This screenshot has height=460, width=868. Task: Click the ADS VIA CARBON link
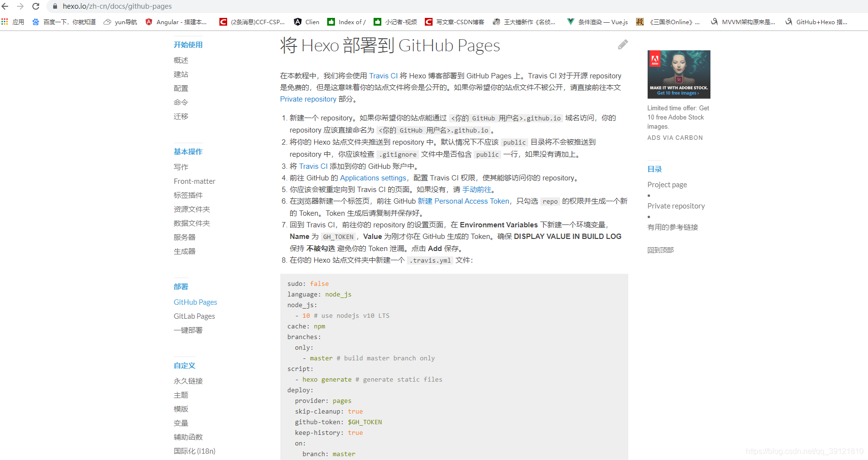675,138
